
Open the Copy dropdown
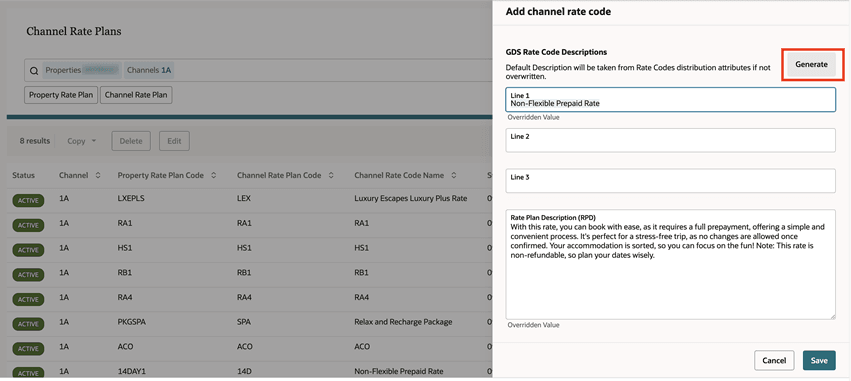point(81,141)
